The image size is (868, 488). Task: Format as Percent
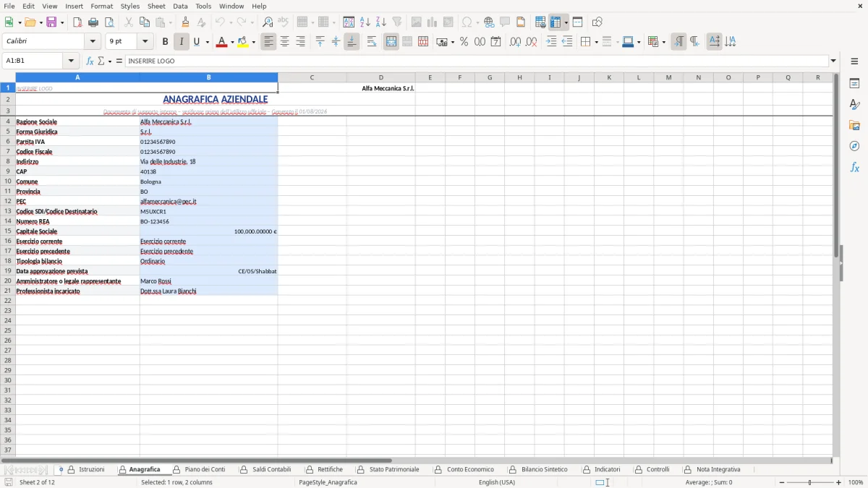click(464, 42)
